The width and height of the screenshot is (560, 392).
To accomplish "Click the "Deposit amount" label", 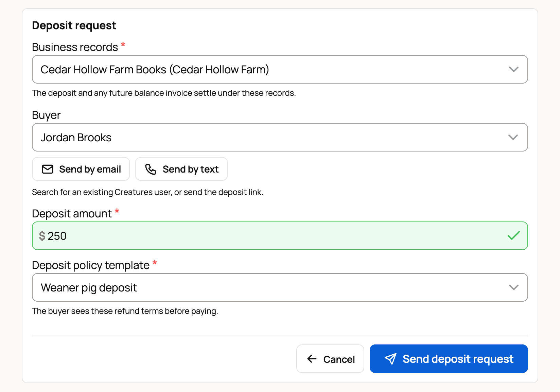I will pos(72,213).
